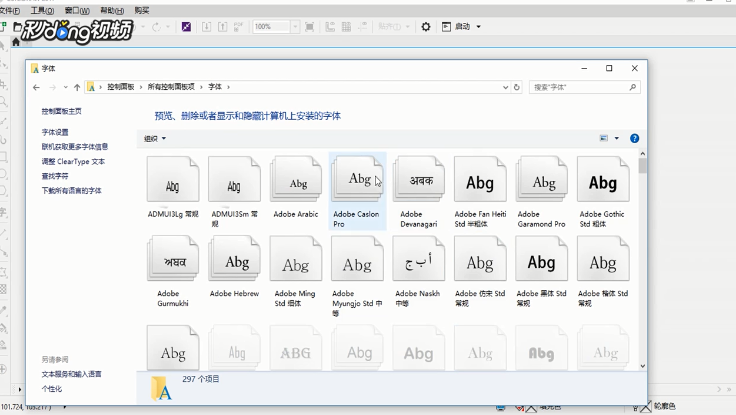This screenshot has height=415, width=736.
Task: Click 控制面板 breadcrumb segment
Action: pyautogui.click(x=121, y=87)
